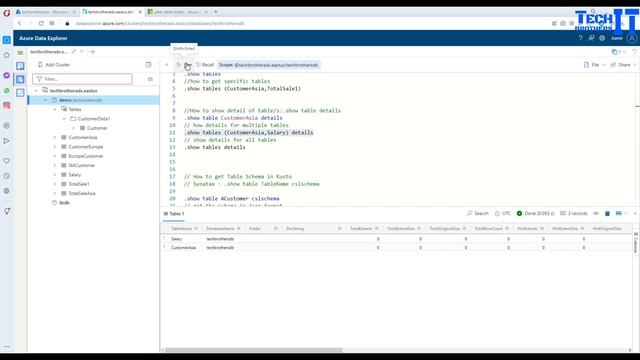The height and width of the screenshot is (360, 640).
Task: Open the Help question mark icon
Action: pos(580,38)
